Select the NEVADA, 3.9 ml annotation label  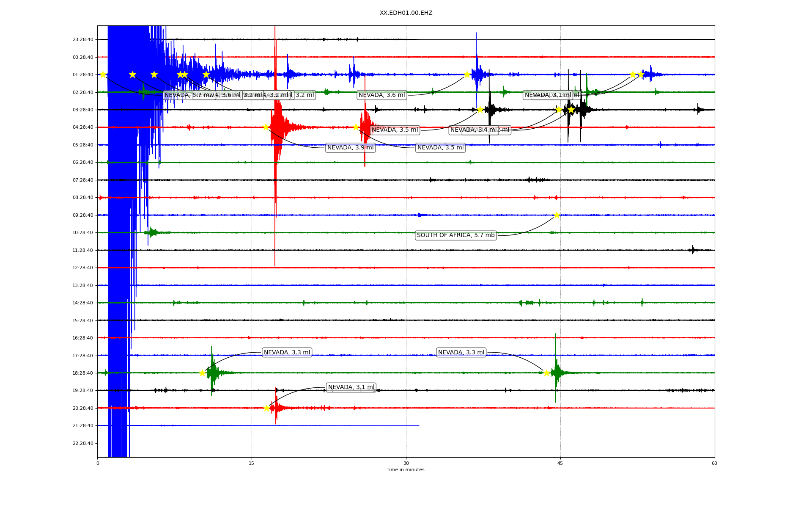[350, 148]
